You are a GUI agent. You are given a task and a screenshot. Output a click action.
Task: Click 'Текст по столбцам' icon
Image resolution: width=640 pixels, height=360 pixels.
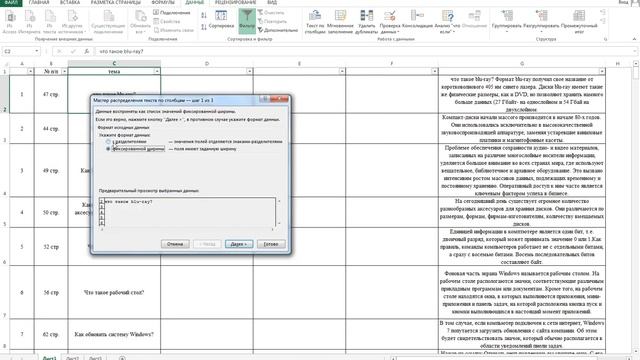pos(315,22)
